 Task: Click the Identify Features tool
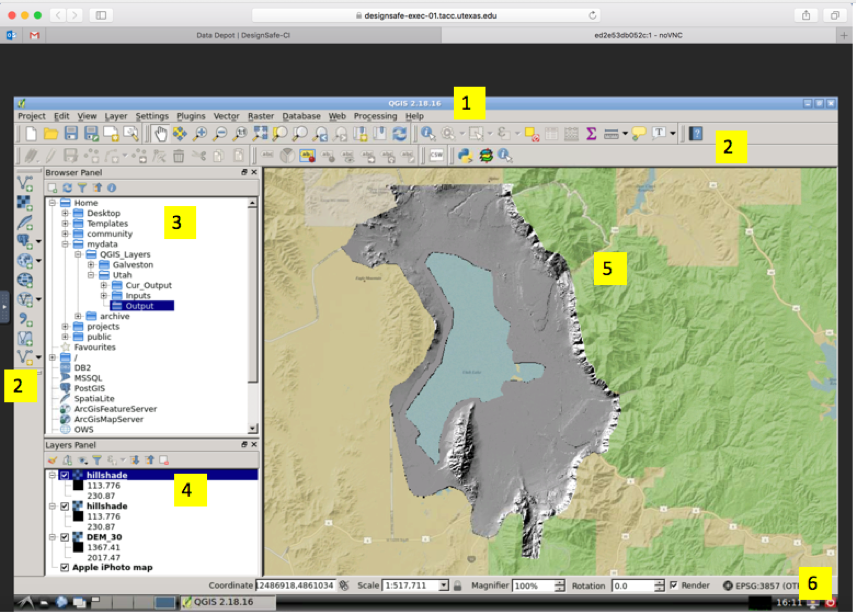click(428, 133)
